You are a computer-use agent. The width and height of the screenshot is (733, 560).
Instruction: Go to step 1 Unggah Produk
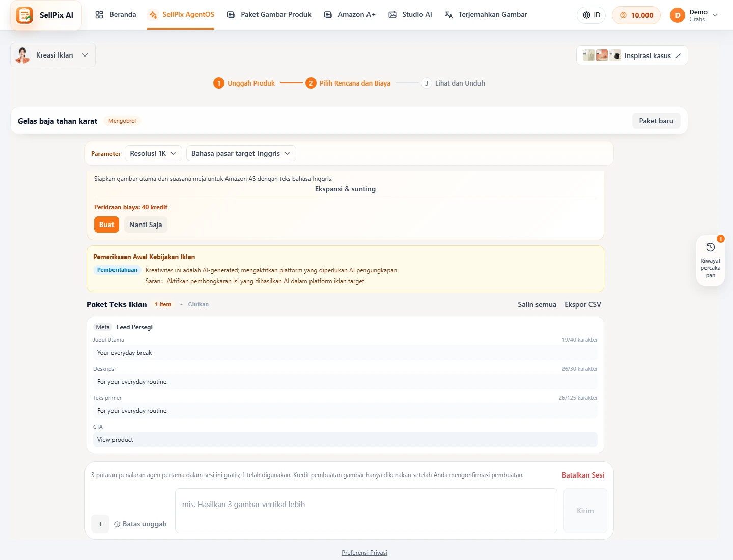[244, 83]
